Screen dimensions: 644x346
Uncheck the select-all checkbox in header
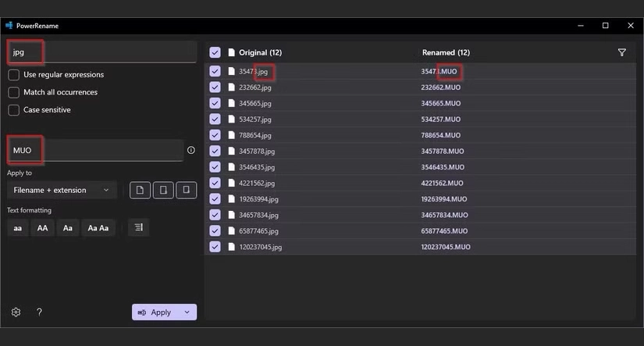[215, 52]
